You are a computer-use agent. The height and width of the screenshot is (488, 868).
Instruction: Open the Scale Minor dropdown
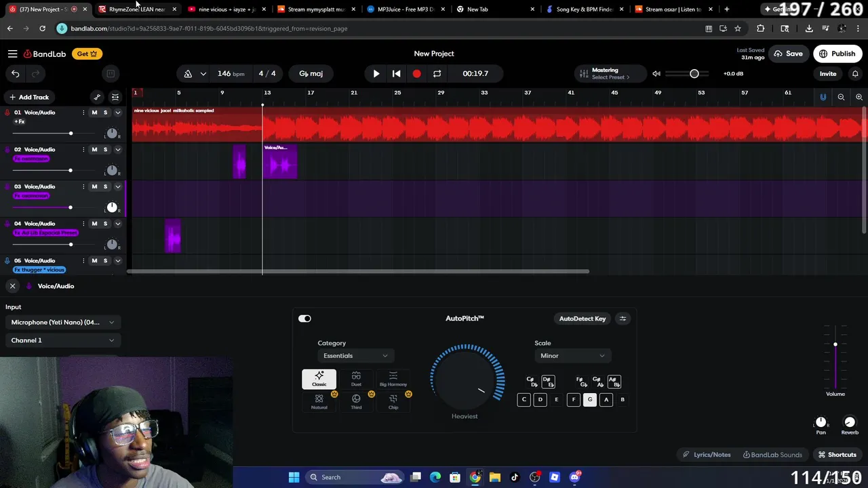pyautogui.click(x=573, y=356)
